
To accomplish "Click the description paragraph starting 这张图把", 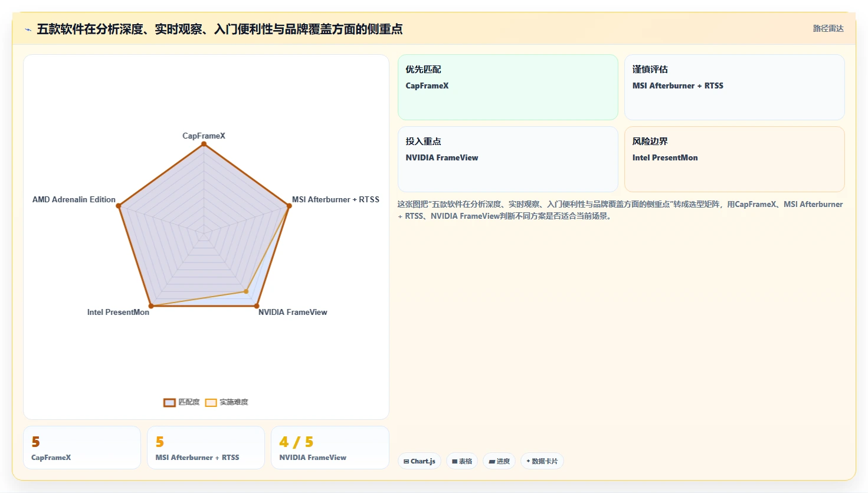I will (x=620, y=210).
